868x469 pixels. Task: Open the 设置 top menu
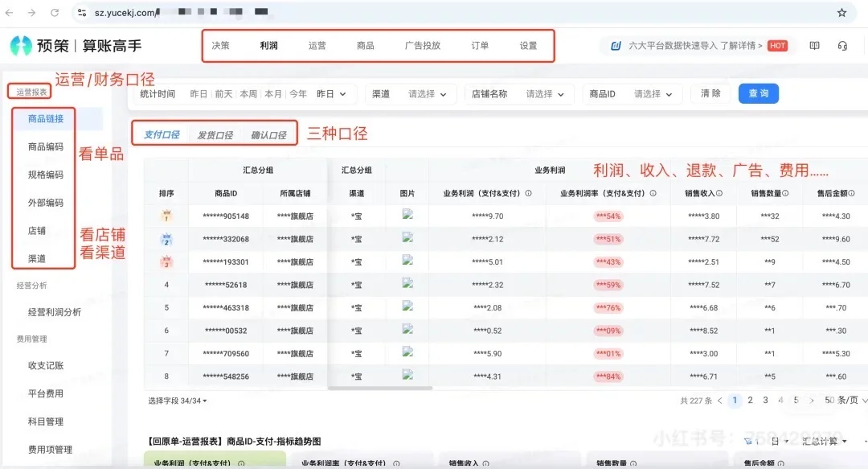[528, 46]
